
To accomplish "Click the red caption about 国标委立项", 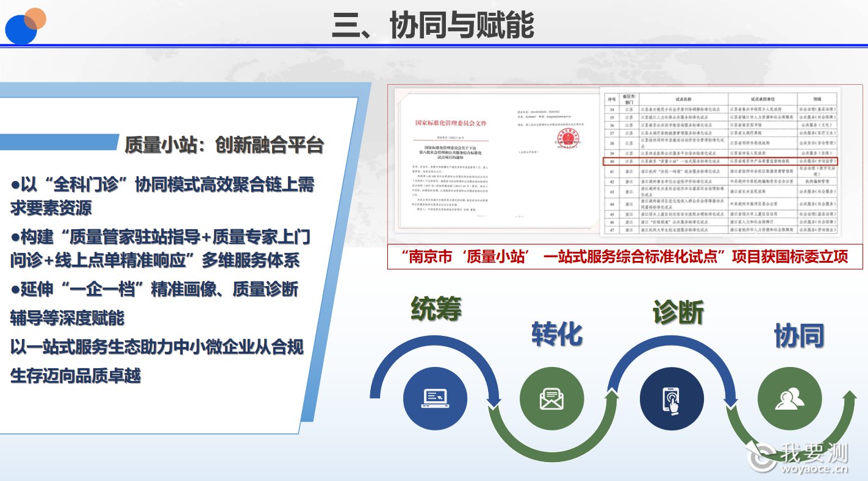I will (625, 257).
